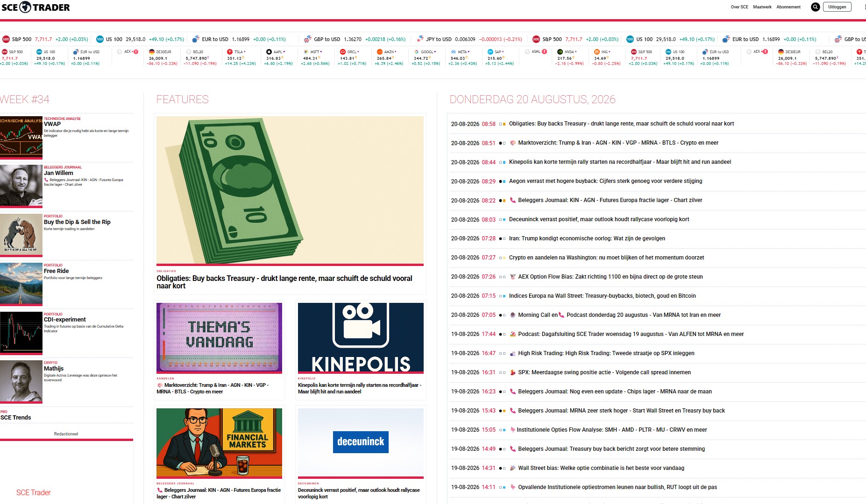866x504 pixels.
Task: Open the search with the magnifier icon
Action: pos(815,7)
